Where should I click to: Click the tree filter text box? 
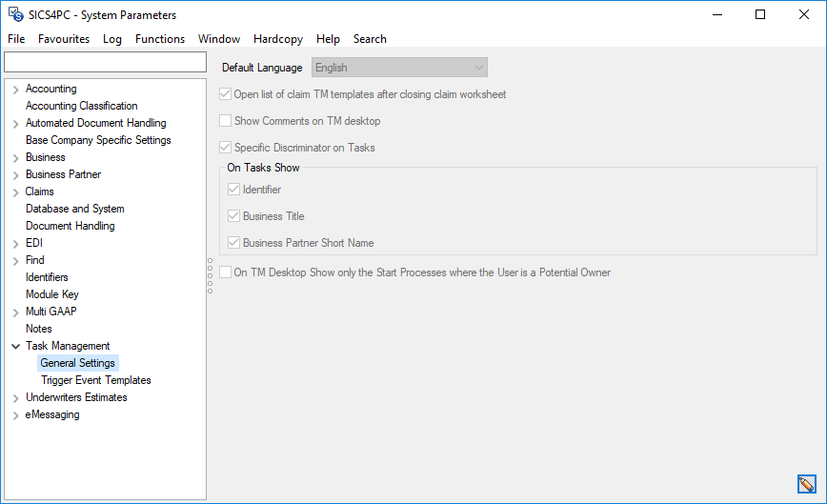pyautogui.click(x=105, y=62)
